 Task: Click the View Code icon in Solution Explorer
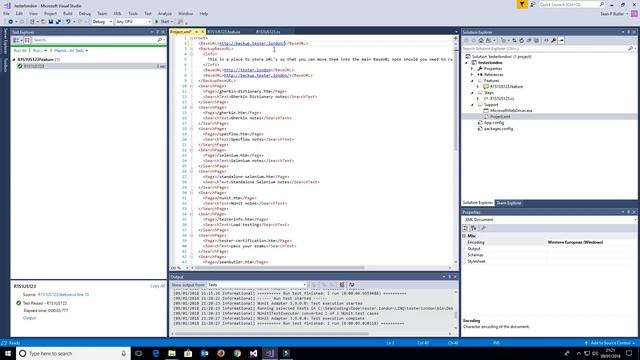(546, 40)
